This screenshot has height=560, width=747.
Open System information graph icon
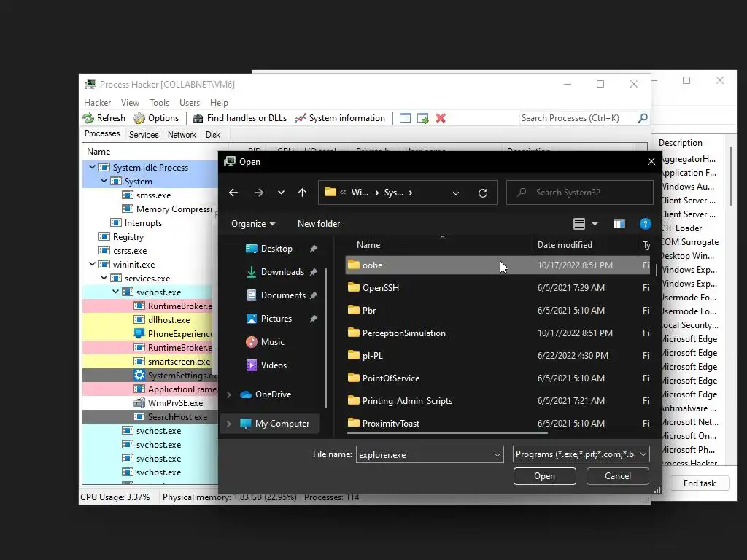[300, 118]
